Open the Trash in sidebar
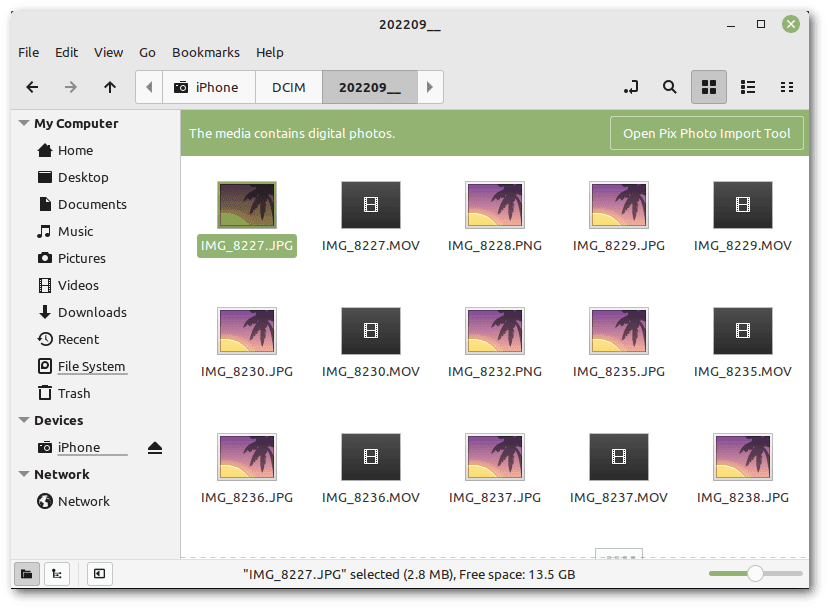The width and height of the screenshot is (828, 608). [74, 393]
